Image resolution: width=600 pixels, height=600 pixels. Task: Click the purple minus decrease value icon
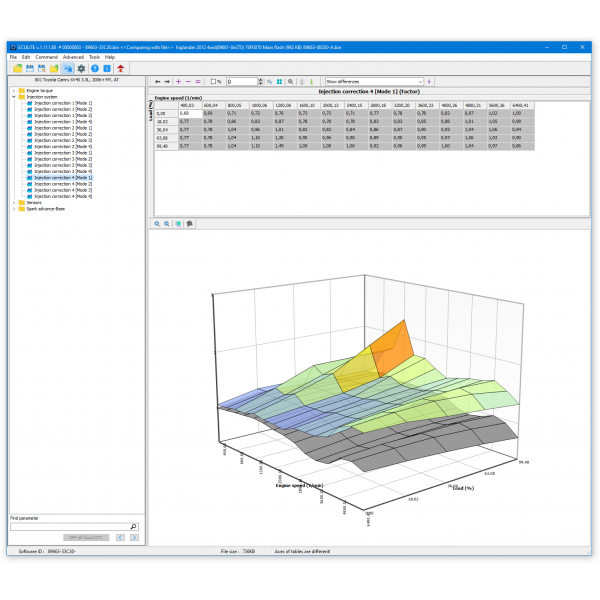tap(188, 81)
